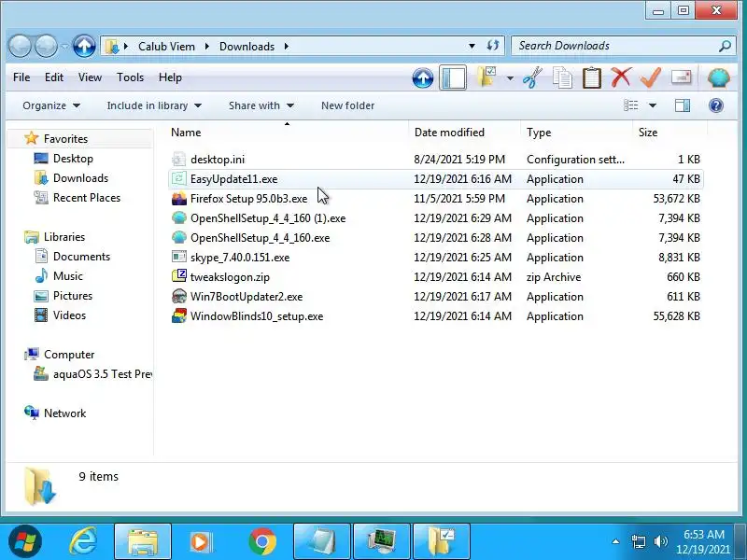Click the Paste clipboard icon

coord(592,77)
